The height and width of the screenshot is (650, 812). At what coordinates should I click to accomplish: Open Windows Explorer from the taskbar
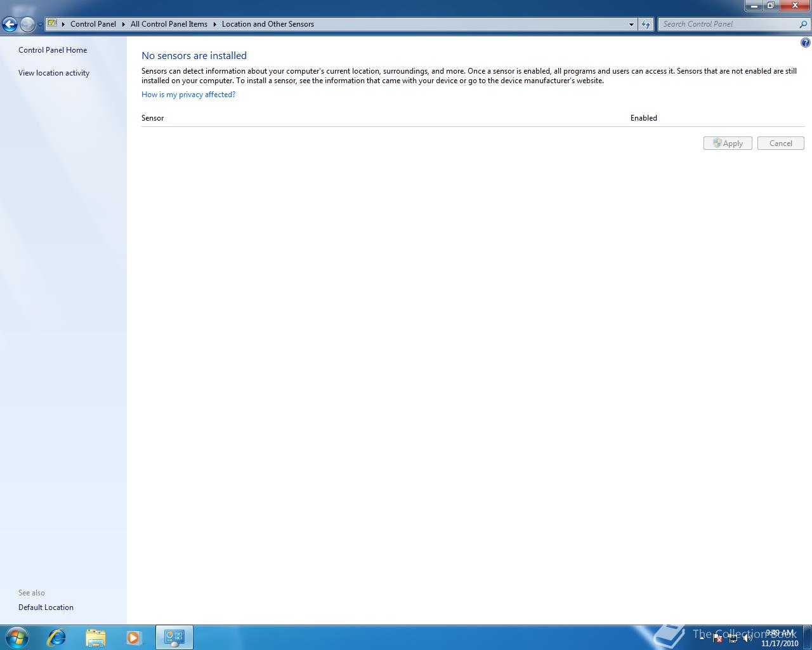pos(95,637)
